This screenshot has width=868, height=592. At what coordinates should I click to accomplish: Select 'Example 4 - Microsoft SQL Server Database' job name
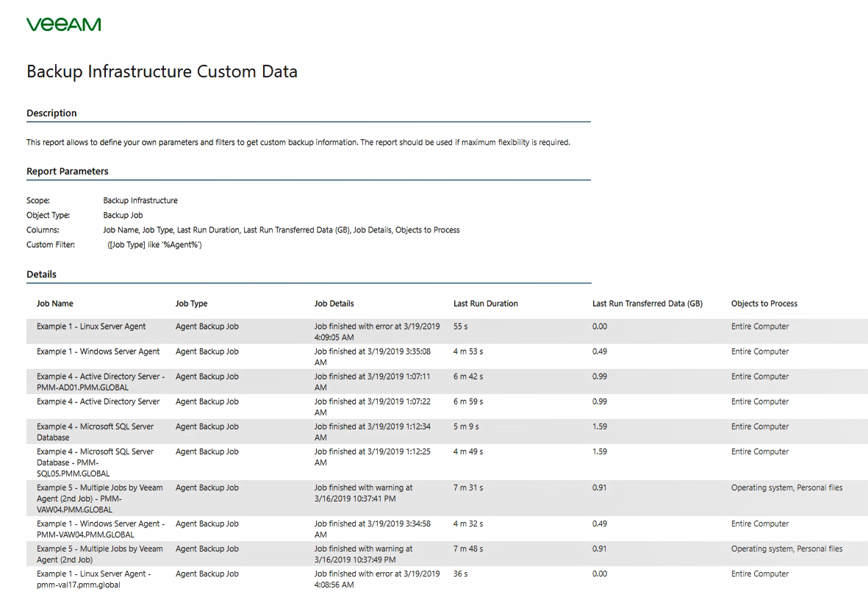(x=96, y=432)
